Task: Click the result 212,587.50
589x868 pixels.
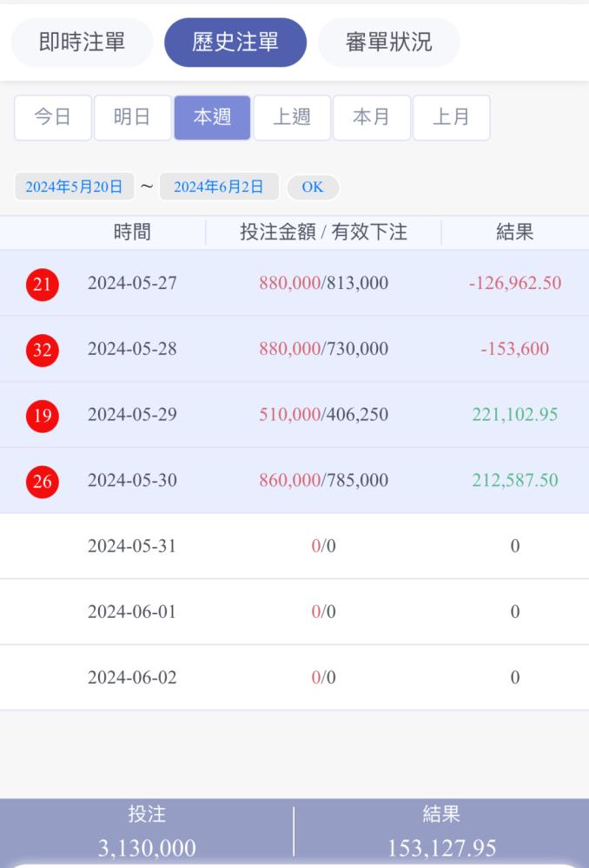Action: tap(515, 481)
